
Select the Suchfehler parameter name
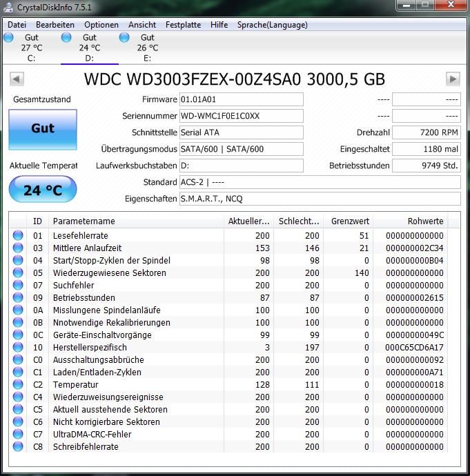[x=73, y=286]
